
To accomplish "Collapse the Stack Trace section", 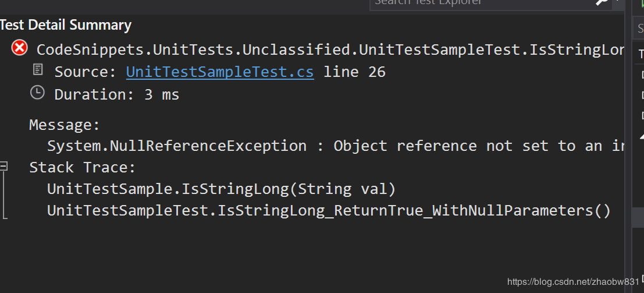I will tap(4, 167).
